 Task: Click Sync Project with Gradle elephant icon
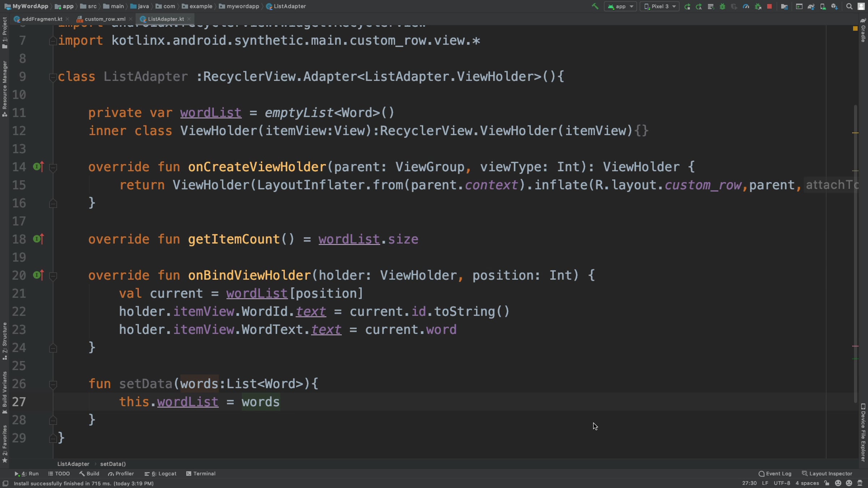click(811, 6)
